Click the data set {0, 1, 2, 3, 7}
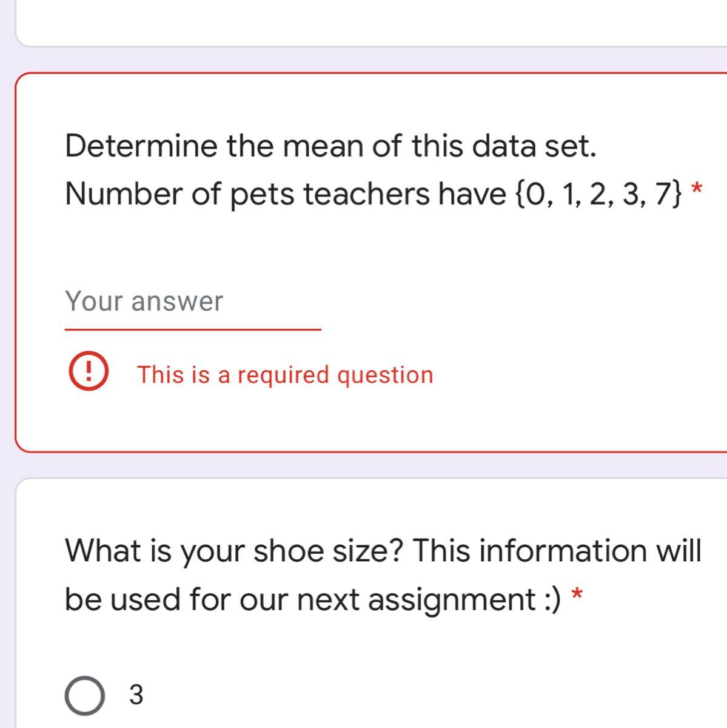 [x=598, y=195]
